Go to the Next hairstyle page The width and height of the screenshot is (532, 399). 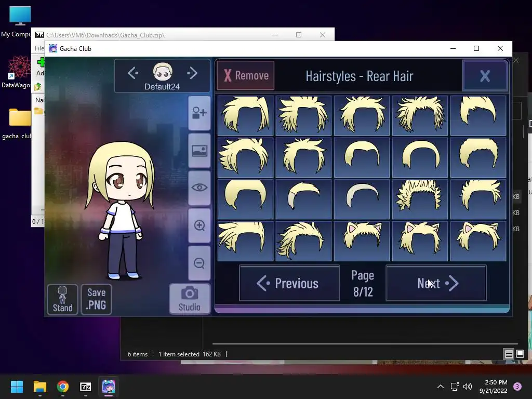point(436,283)
